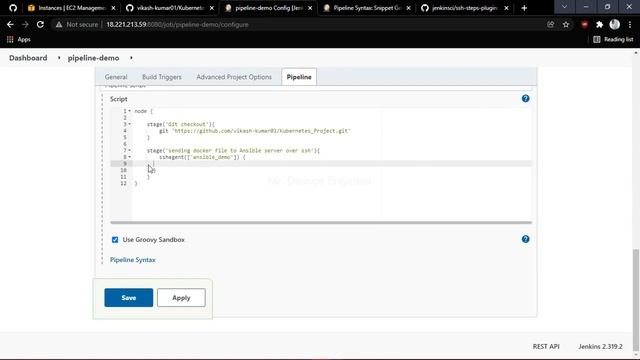The width and height of the screenshot is (640, 360).
Task: Click the horizontal scrollbar below script editor
Action: (x=321, y=222)
